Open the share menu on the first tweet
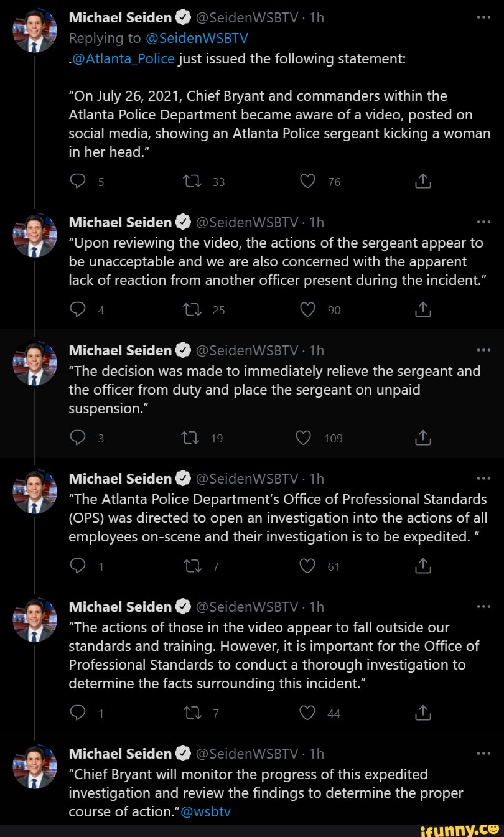This screenshot has height=837, width=504. tap(422, 181)
